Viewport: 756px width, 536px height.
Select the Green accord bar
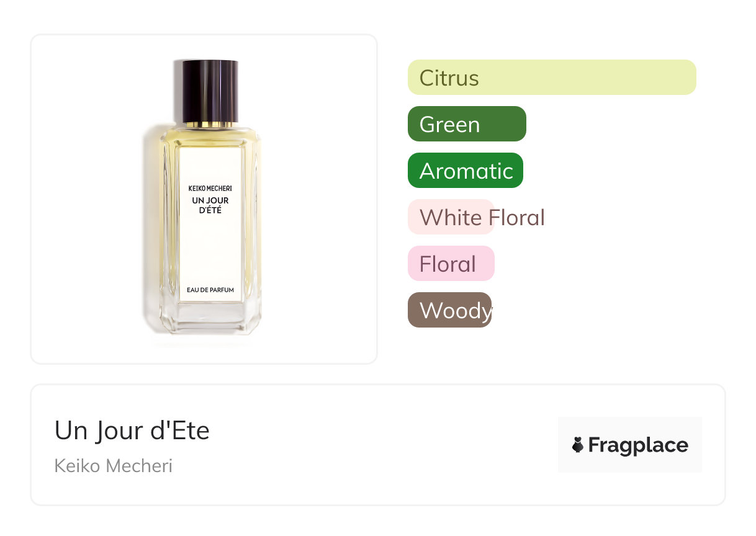[x=467, y=124]
